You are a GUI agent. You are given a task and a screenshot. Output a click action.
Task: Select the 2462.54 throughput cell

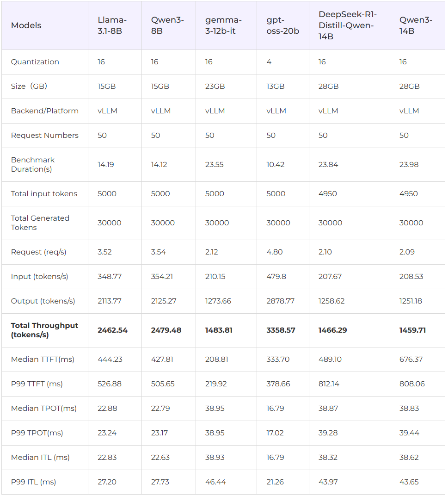click(x=112, y=330)
